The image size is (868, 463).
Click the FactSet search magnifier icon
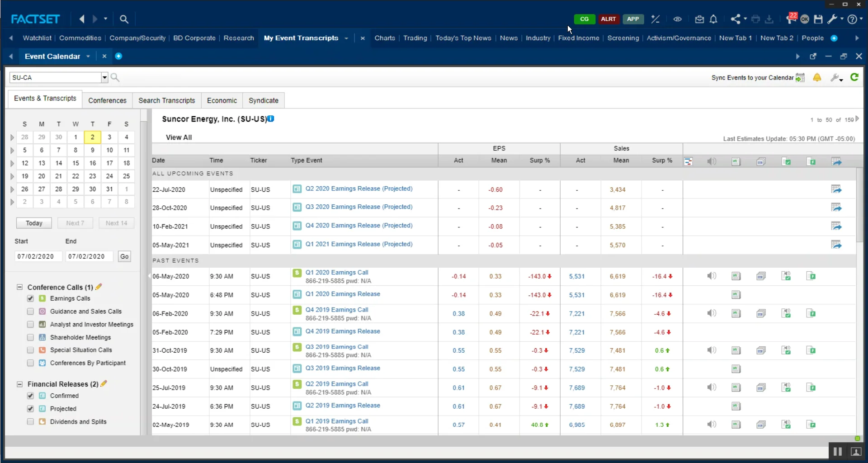click(x=124, y=19)
